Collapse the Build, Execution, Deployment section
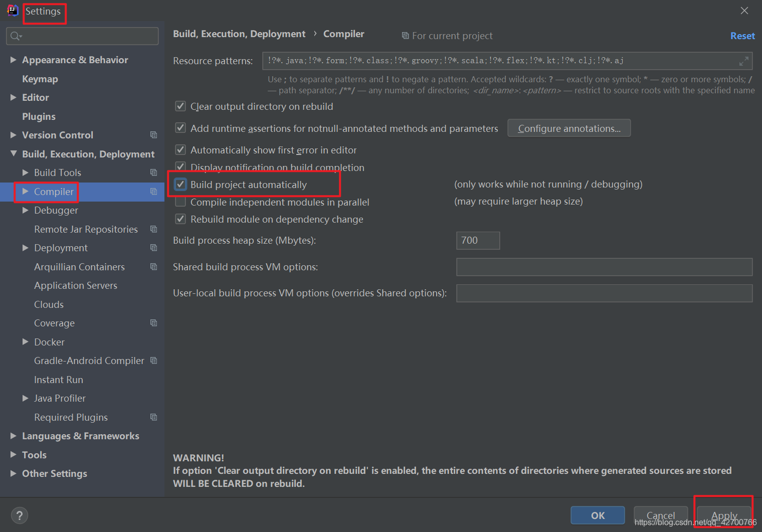 coord(13,154)
